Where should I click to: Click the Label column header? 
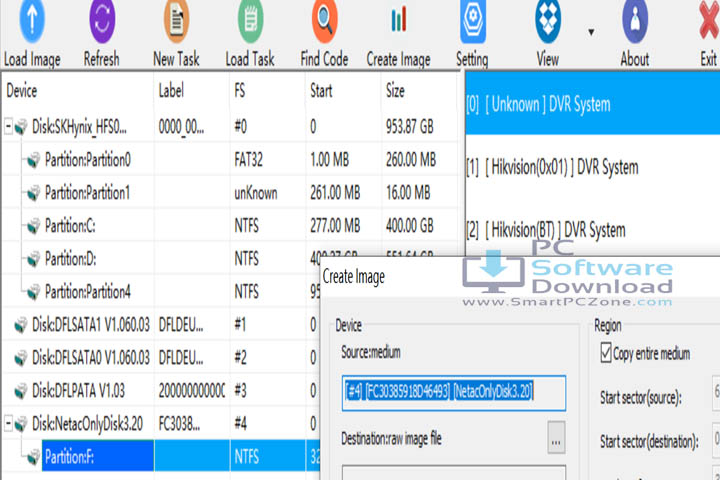171,91
